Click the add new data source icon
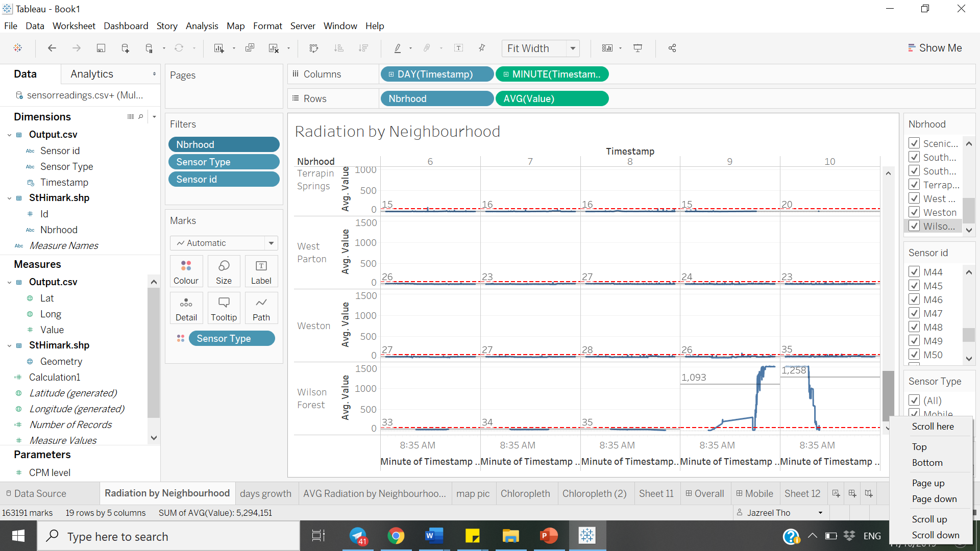Image resolution: width=980 pixels, height=551 pixels. pos(125,48)
